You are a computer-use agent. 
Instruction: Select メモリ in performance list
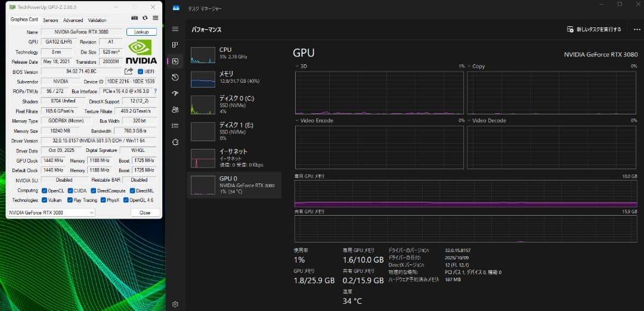[234, 79]
